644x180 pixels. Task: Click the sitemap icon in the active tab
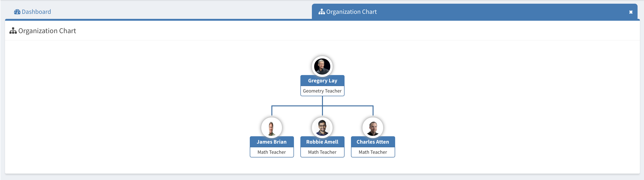[321, 12]
